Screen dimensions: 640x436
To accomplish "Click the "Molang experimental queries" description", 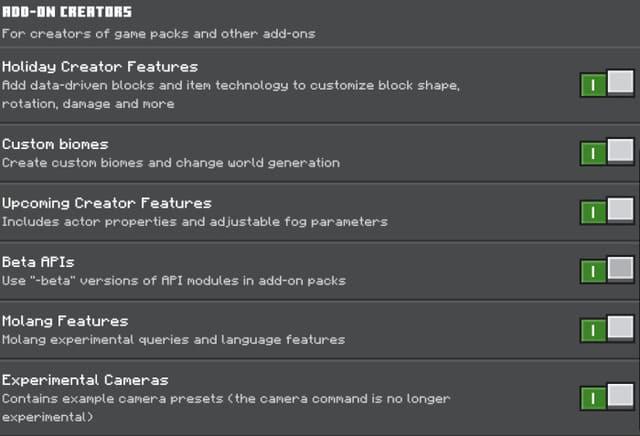I will click(x=173, y=339).
